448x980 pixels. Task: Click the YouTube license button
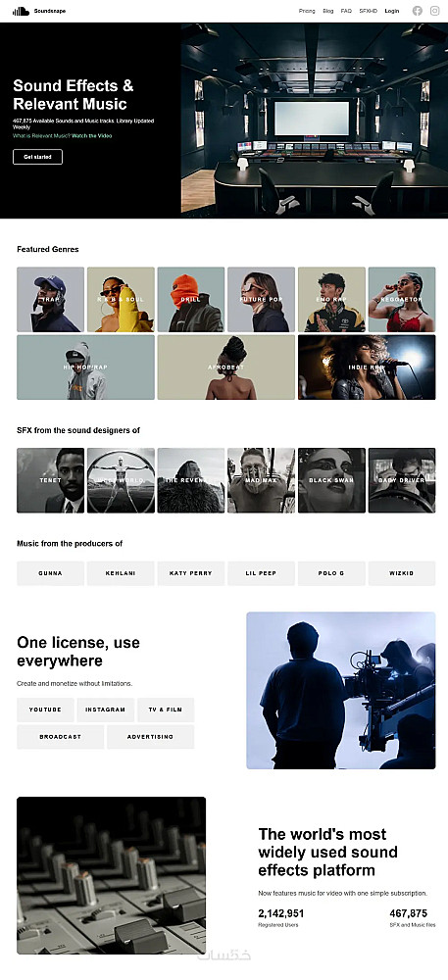click(45, 710)
